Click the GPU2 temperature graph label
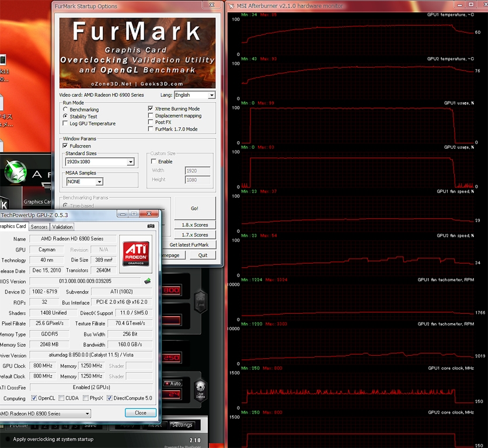Screen dimensions: 488x448 coord(450,59)
